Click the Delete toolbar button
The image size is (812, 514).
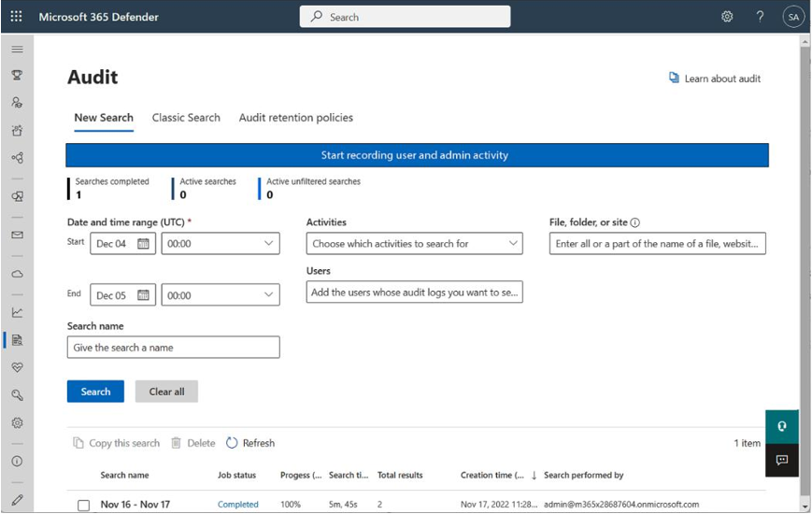pyautogui.click(x=193, y=443)
